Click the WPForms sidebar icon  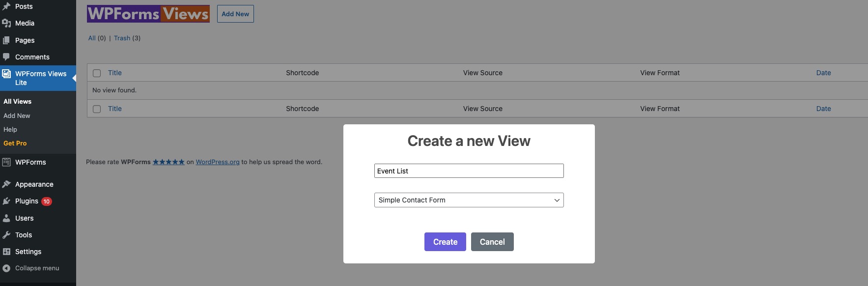6,162
